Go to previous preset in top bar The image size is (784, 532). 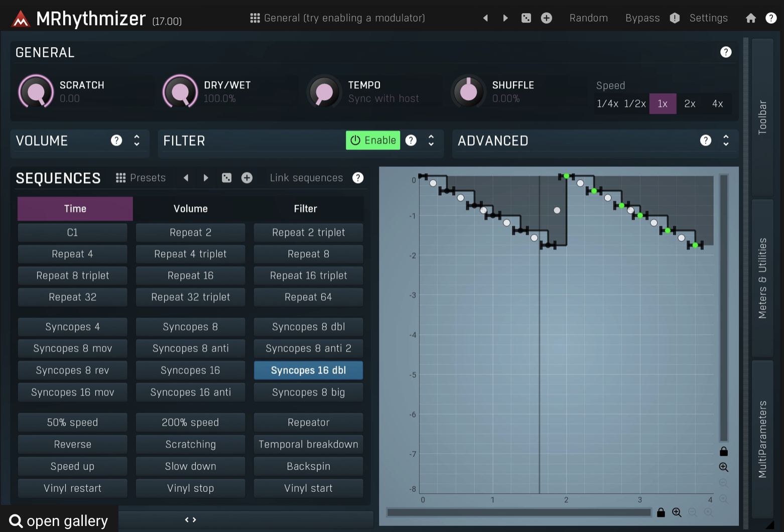pos(485,18)
